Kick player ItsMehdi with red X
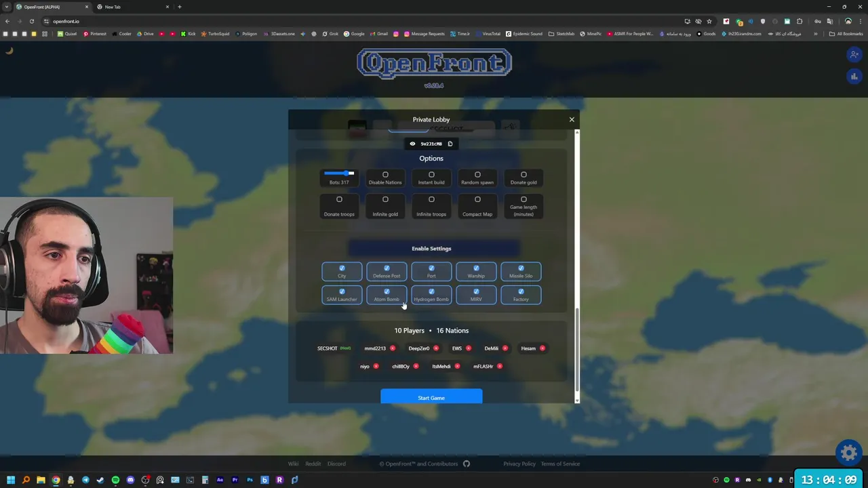Screen dimensions: 868x488 [x=458, y=367]
